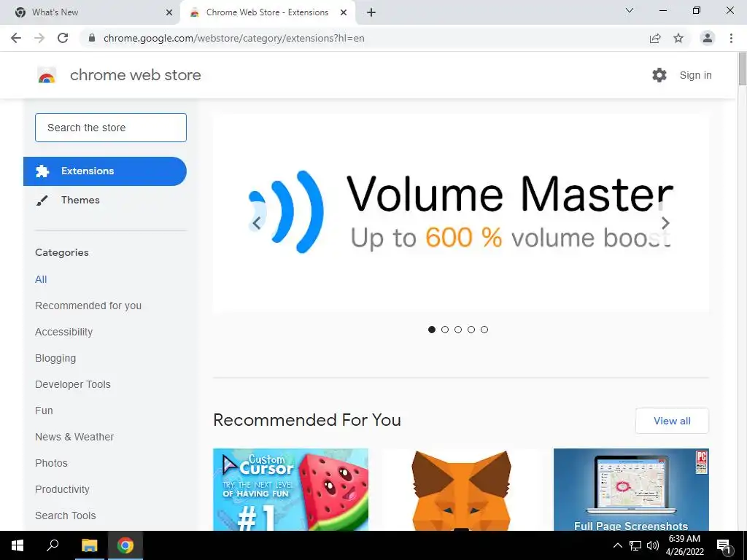Screen dimensions: 747x560
Task: Select the Chrome Web Store - Extensions tab
Action: click(268, 12)
